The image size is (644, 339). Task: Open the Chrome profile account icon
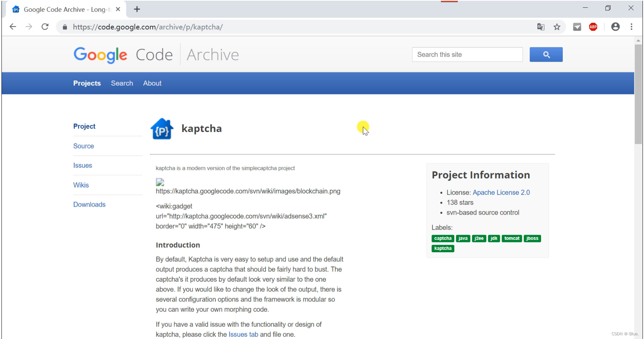pos(615,27)
